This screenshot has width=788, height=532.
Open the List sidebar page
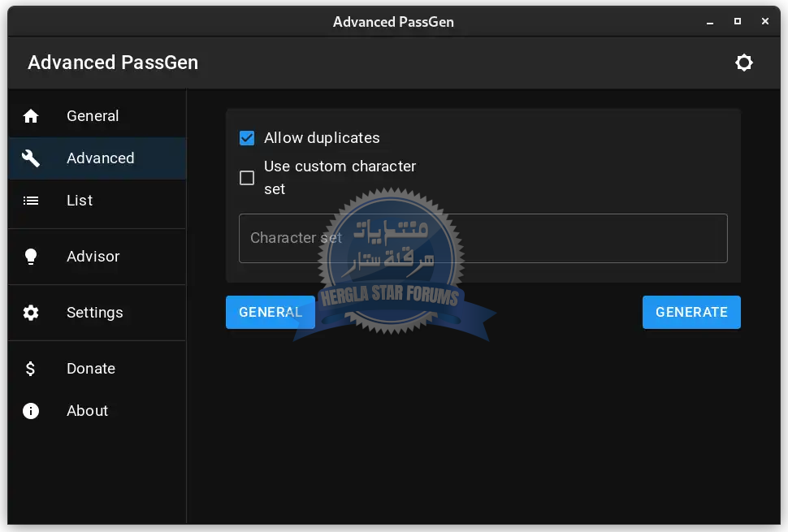[x=80, y=201]
